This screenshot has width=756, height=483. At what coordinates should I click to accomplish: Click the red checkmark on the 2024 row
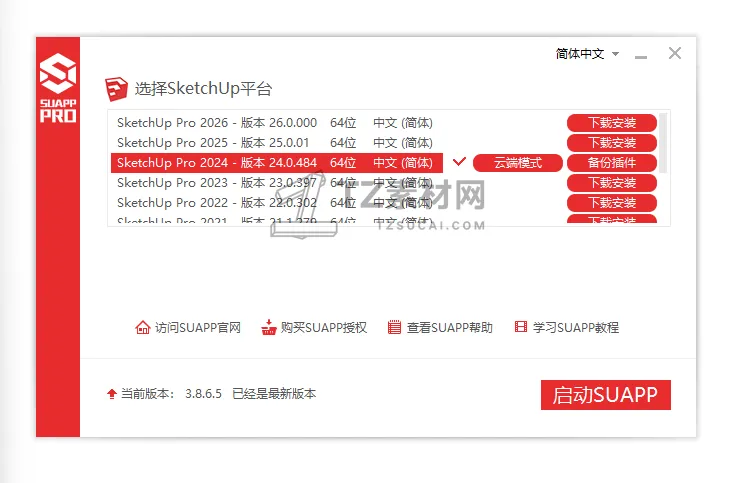pyautogui.click(x=459, y=161)
